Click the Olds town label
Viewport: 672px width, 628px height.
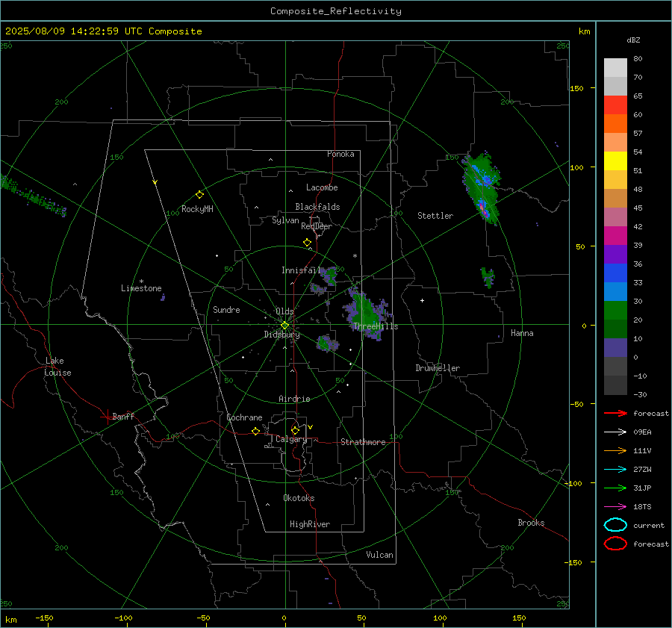pos(284,311)
